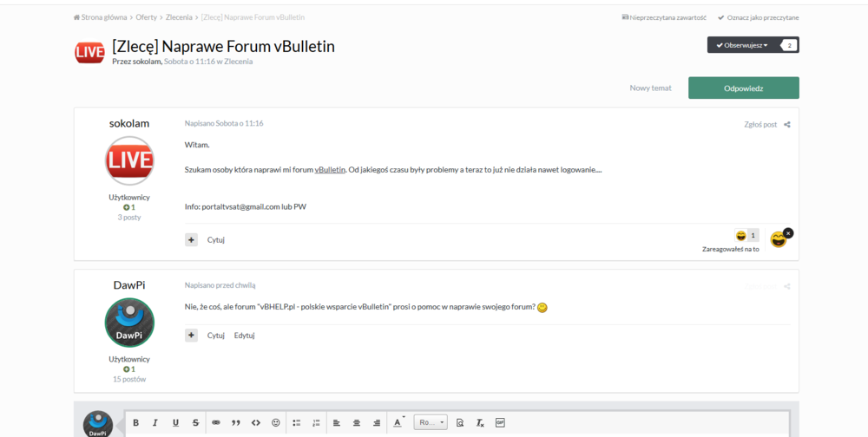This screenshot has height=437, width=868.
Task: Remove your reaction from sokolam's post
Action: [788, 233]
